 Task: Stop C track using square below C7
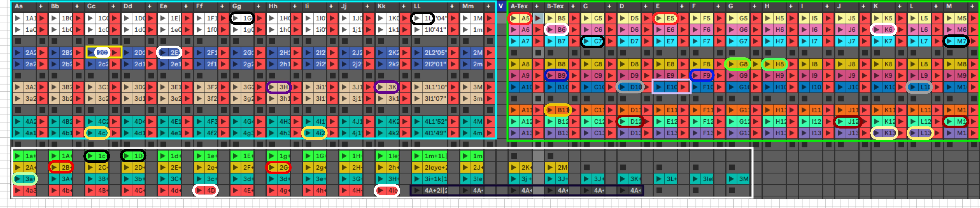[587, 52]
